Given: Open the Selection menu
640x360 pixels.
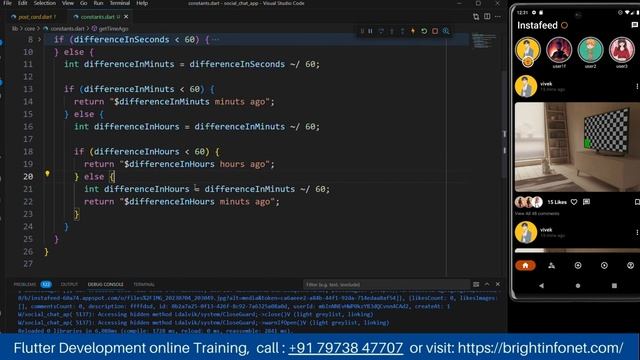Looking at the screenshot, I should (x=44, y=3).
